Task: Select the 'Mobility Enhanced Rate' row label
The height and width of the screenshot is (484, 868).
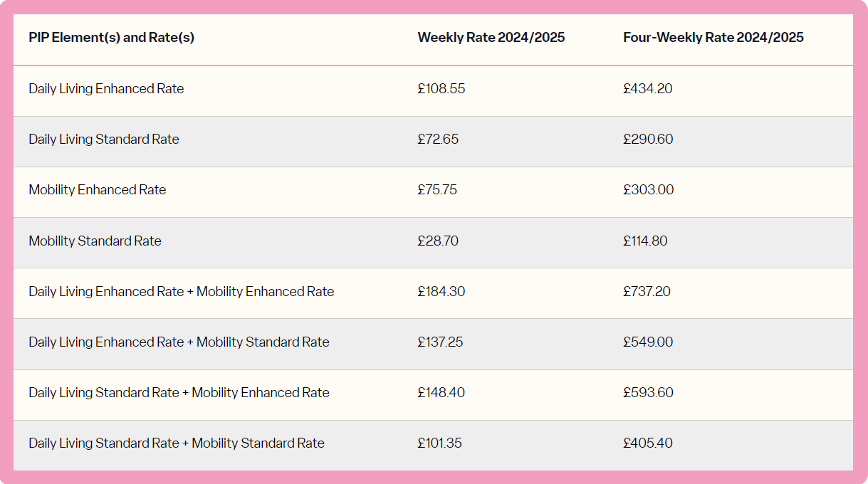Action: 98,190
